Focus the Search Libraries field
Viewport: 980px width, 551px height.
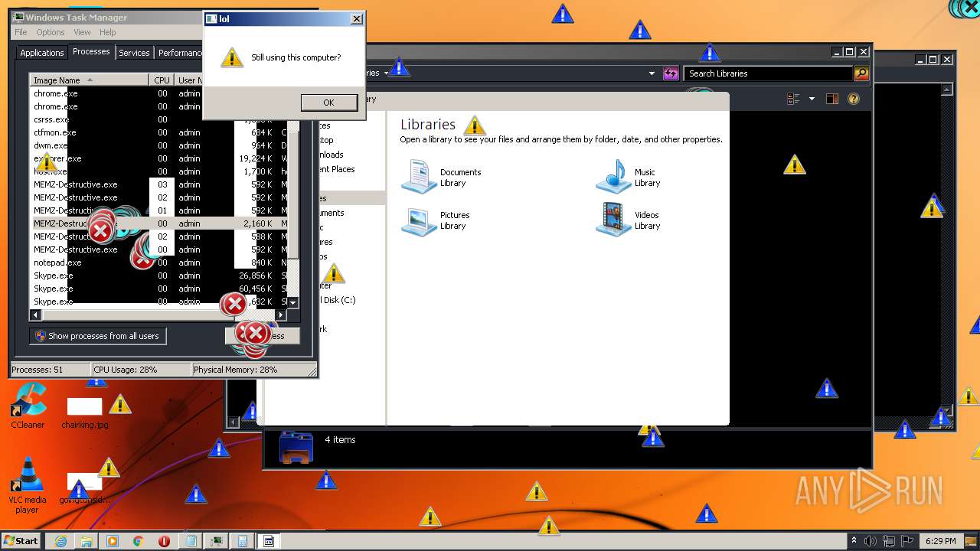point(768,73)
